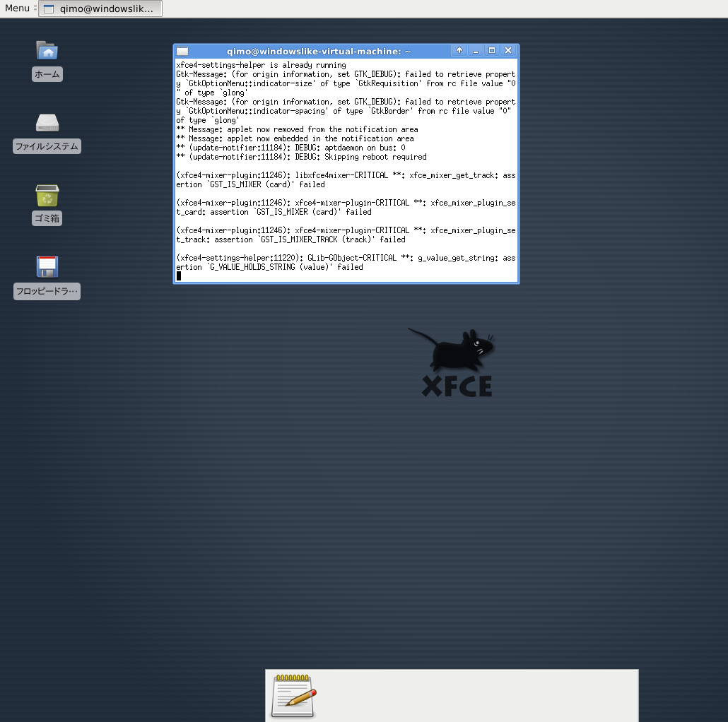Select the フロッピードラ floppy drive icon
728x722 pixels.
click(x=47, y=267)
